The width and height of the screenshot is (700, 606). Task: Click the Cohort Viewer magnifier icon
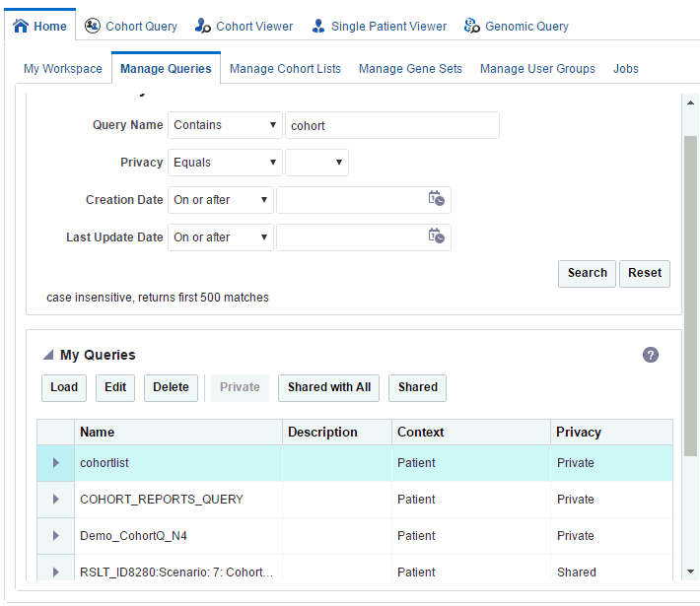tap(203, 26)
